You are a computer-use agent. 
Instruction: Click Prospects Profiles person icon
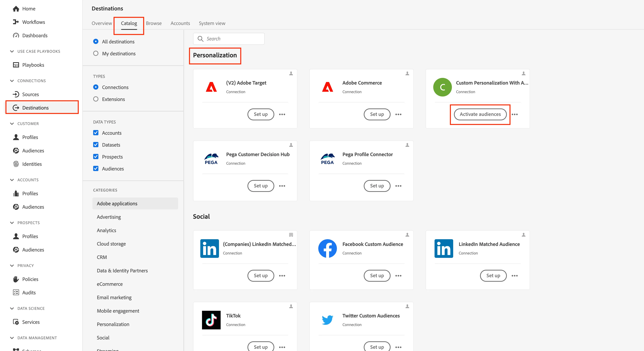(x=16, y=236)
